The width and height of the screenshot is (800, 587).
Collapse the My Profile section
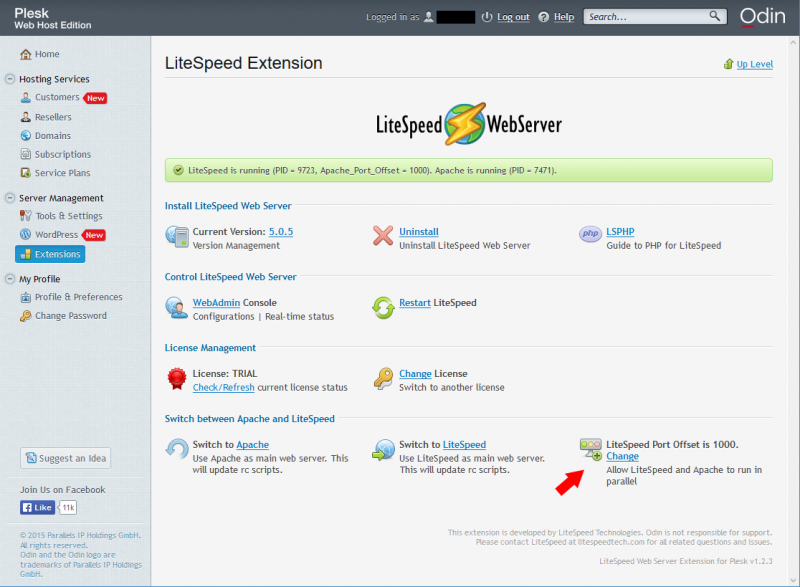[10, 279]
